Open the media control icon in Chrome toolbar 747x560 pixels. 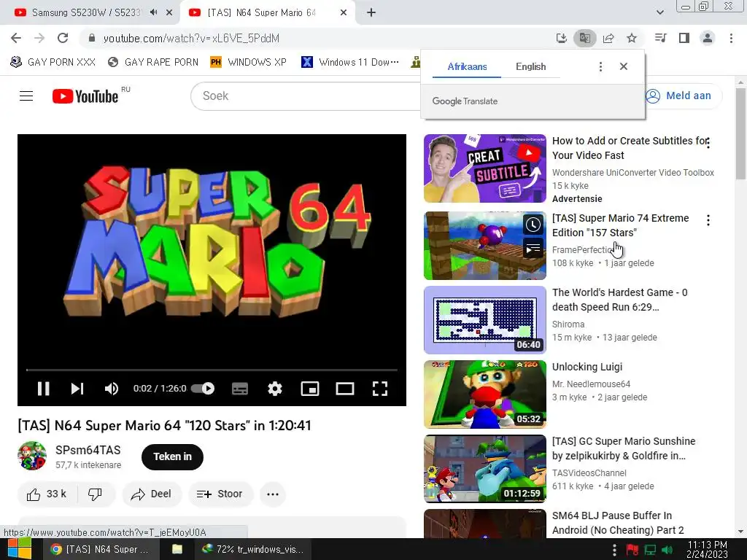pyautogui.click(x=660, y=38)
